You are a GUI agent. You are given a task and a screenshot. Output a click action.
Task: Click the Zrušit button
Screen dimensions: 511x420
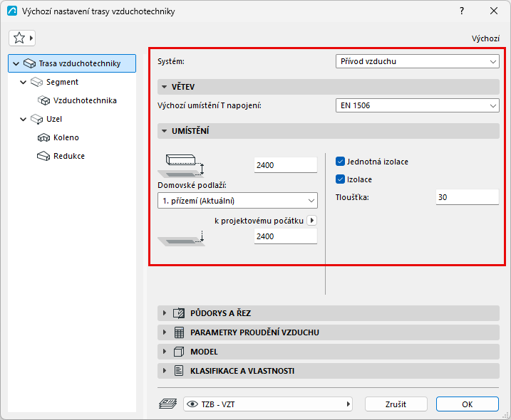(396, 404)
